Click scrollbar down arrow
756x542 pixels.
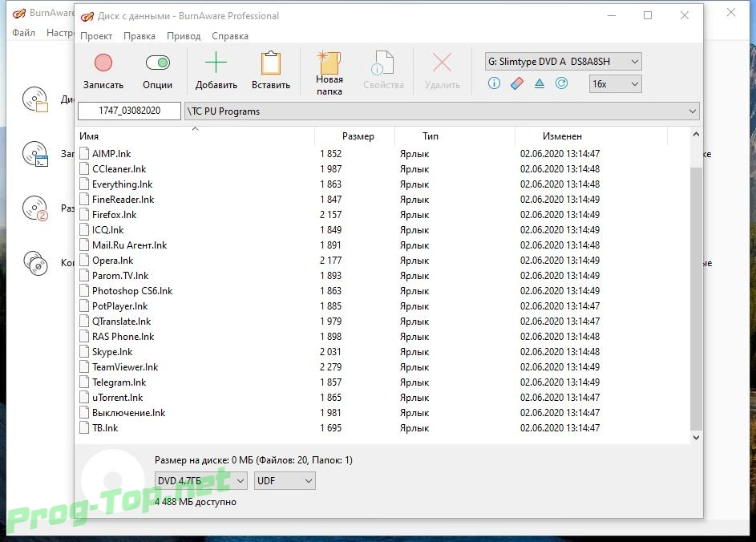coord(696,437)
